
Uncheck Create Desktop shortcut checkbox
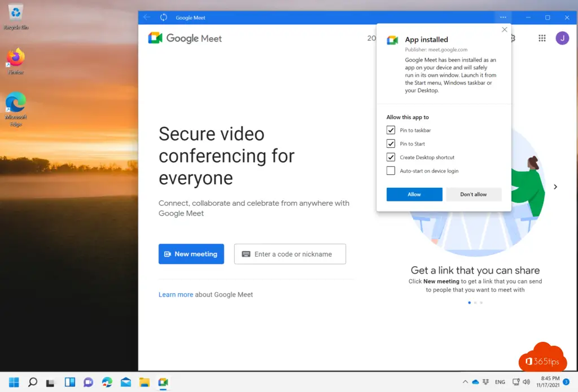point(391,157)
